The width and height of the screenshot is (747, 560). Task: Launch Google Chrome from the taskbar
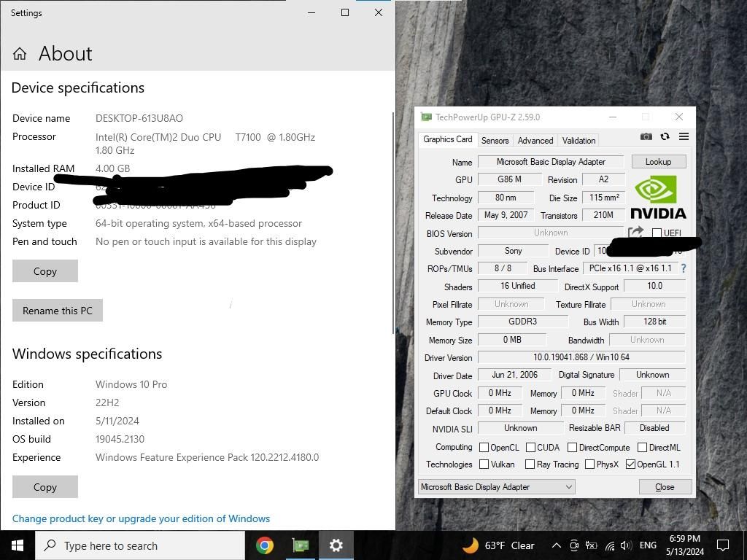pyautogui.click(x=264, y=545)
